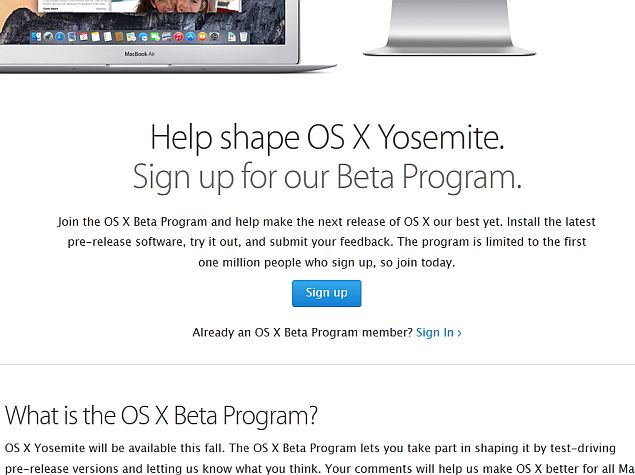Select the orange iBooks icon in the dock
This screenshot has height=475, width=635.
[202, 37]
